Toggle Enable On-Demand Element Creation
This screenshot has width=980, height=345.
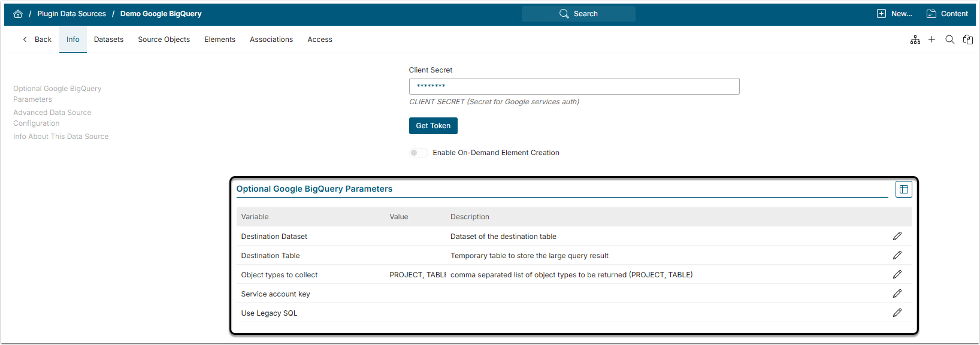(x=418, y=153)
